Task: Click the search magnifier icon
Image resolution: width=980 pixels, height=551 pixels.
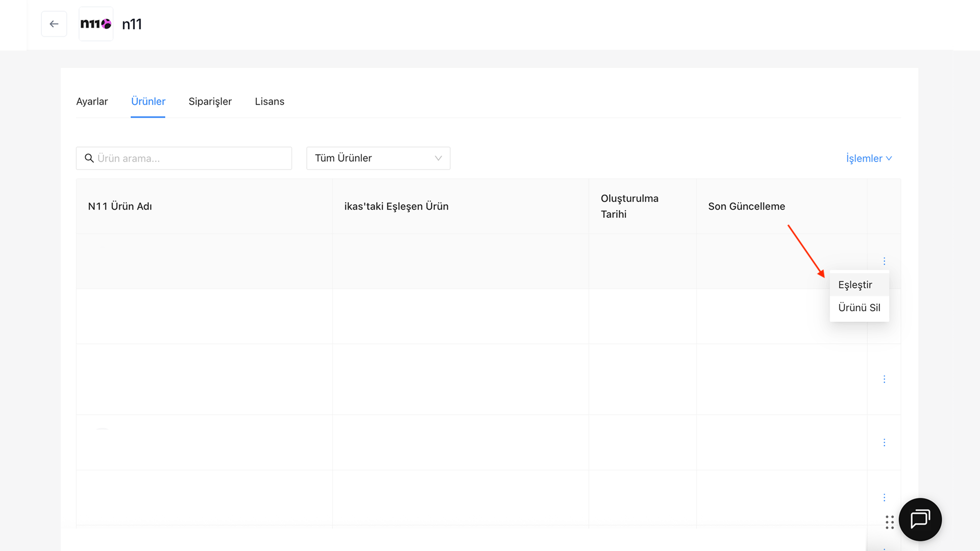Action: pos(89,158)
